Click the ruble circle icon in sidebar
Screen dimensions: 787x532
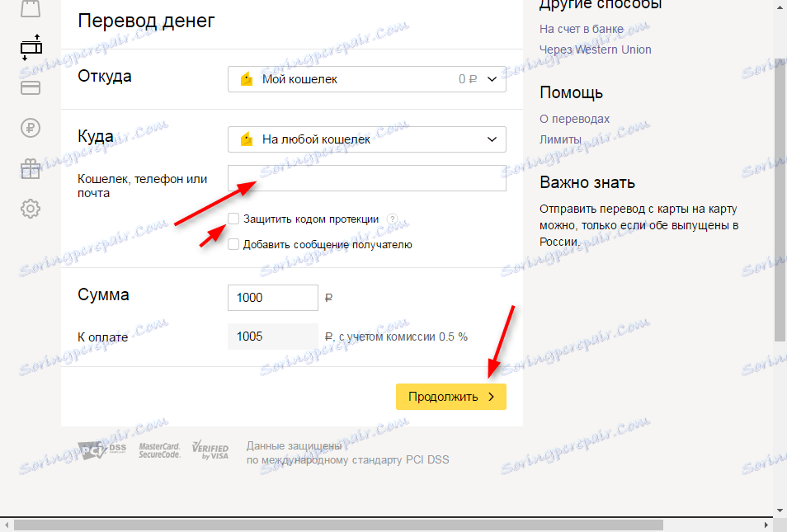click(x=31, y=128)
